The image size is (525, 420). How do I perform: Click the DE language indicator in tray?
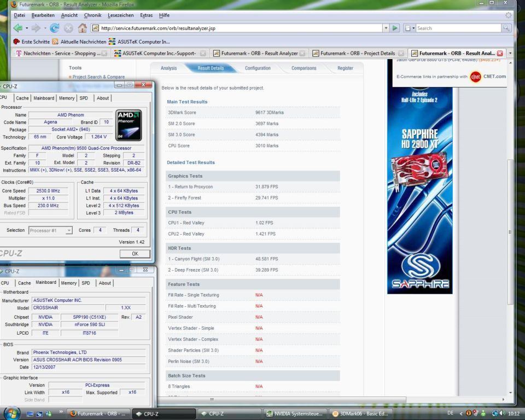[x=450, y=413]
